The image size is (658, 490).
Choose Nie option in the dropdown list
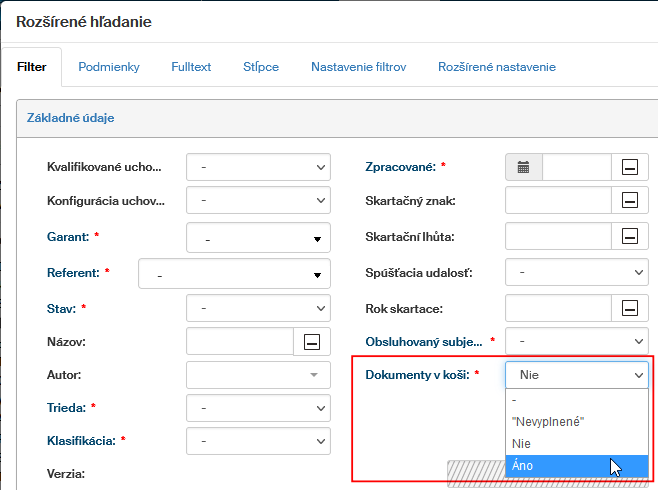(x=522, y=443)
